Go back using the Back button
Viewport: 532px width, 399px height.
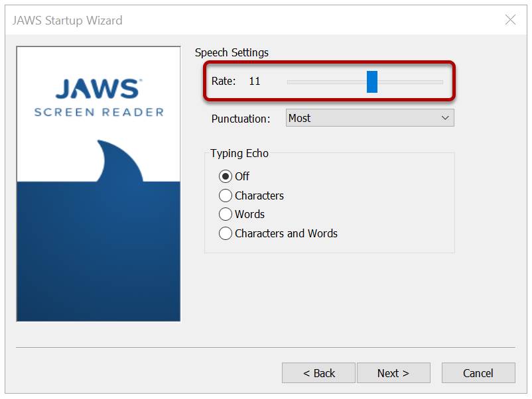(x=319, y=372)
